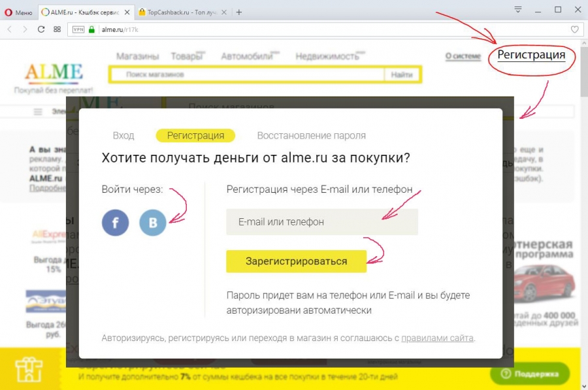Open the Магазины menu item
The height and width of the screenshot is (390, 588).
click(138, 56)
